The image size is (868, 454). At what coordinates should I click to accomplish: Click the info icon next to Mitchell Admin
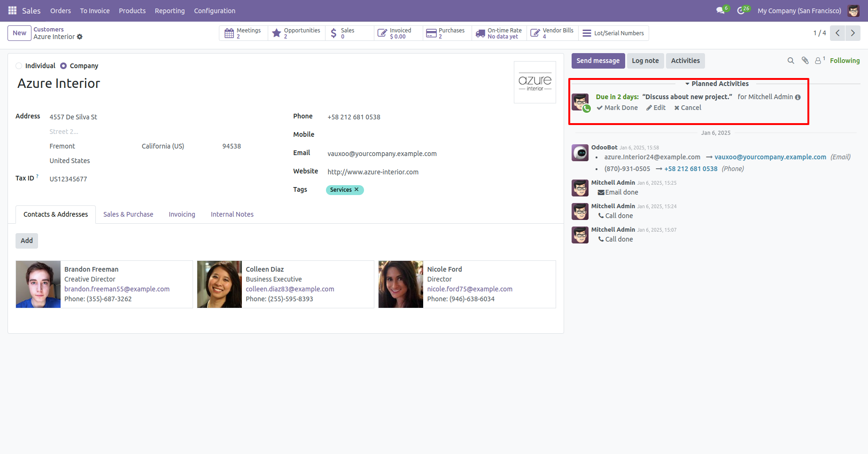point(798,97)
